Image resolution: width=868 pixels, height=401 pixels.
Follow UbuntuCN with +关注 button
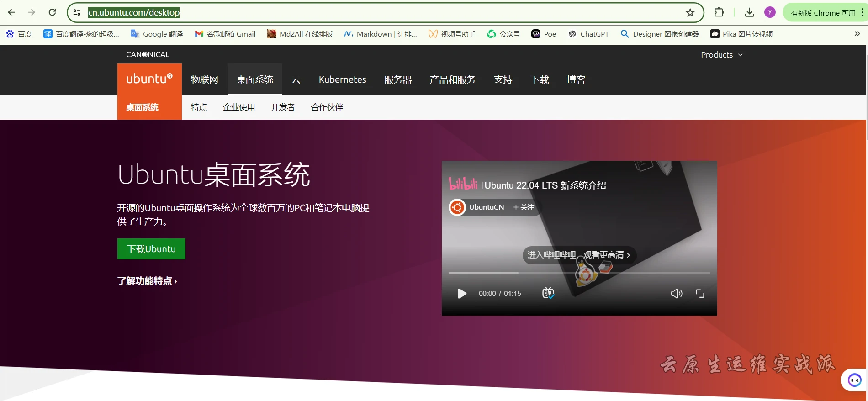point(524,207)
